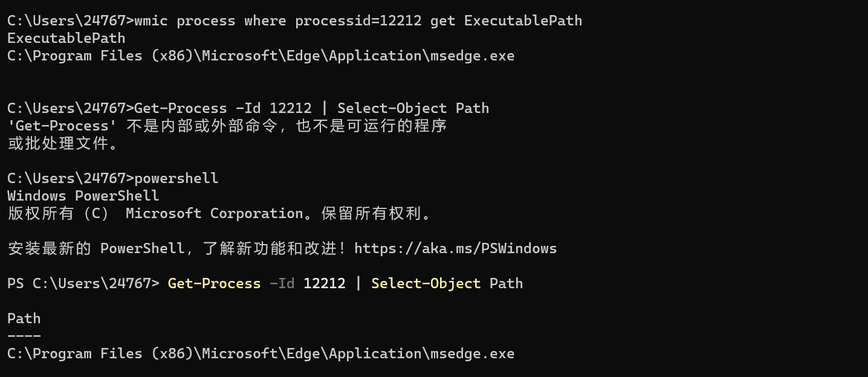The image size is (868, 377).
Task: Click the yellow Select-Object cmdlet
Action: click(x=426, y=283)
